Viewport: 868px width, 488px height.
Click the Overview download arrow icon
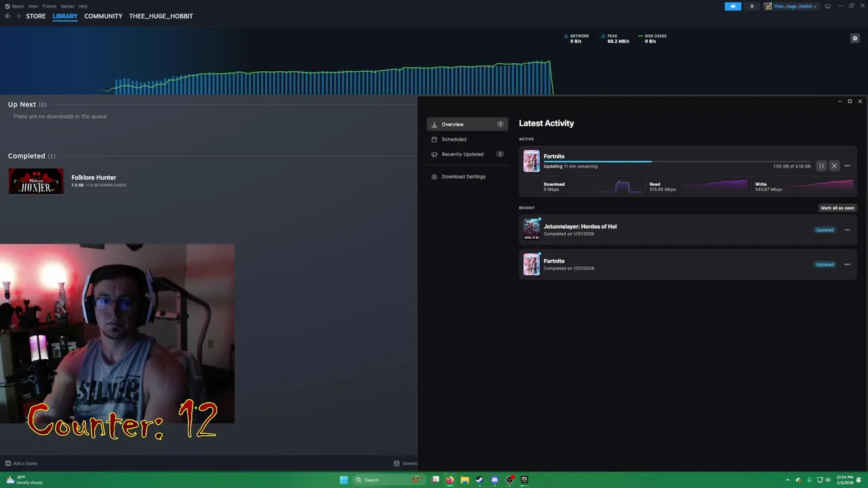[x=434, y=125]
